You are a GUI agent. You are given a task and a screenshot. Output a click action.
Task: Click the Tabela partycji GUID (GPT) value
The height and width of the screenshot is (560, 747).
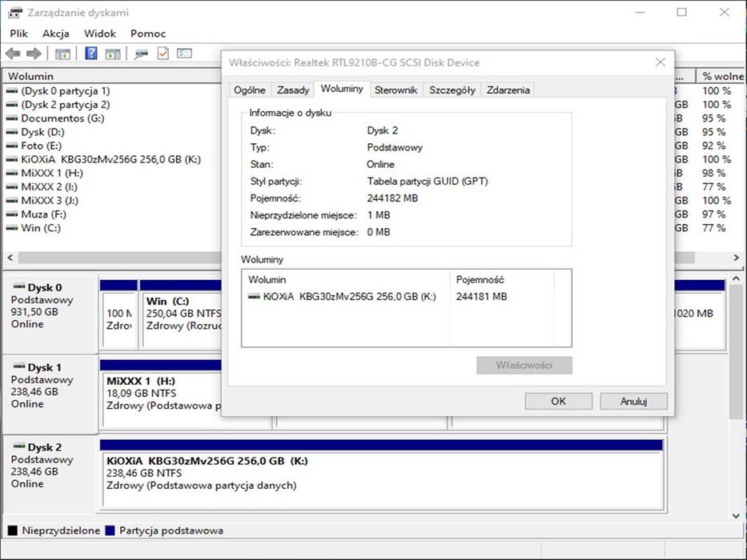click(x=428, y=182)
